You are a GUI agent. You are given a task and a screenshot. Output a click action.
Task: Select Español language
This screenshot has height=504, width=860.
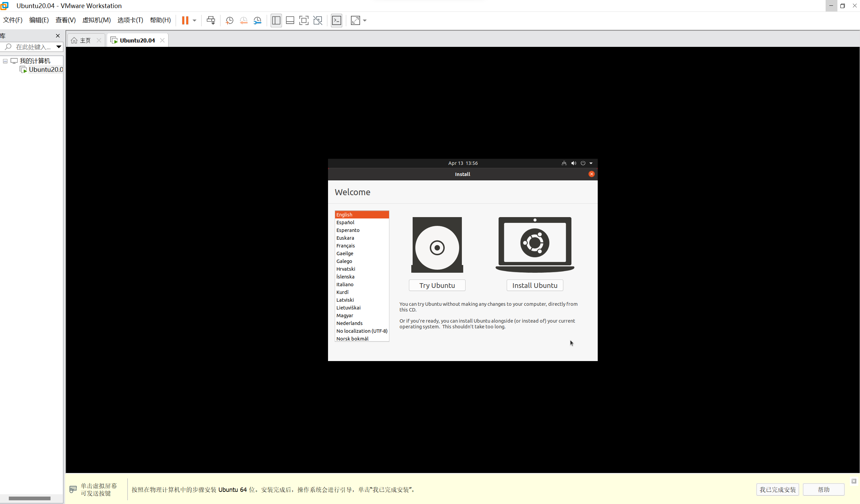click(362, 223)
